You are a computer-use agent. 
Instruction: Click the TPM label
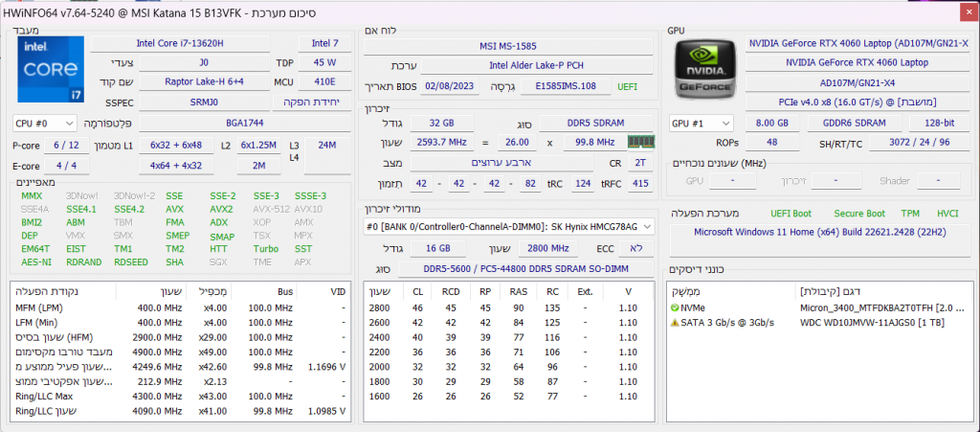tap(910, 214)
